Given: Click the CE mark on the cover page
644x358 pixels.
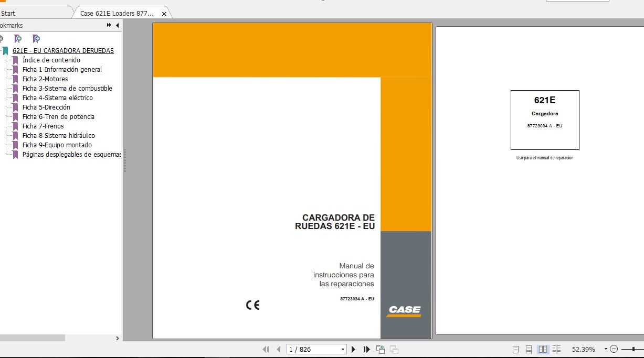Looking at the screenshot, I should coord(252,305).
